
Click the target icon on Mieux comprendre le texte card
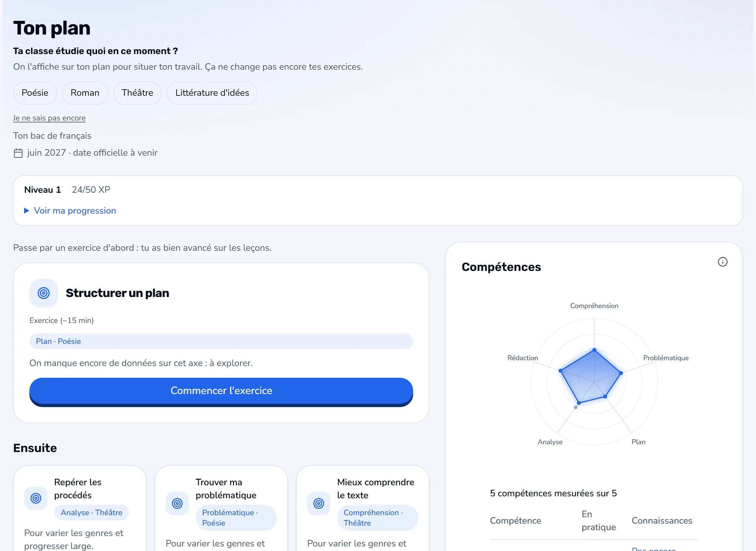(x=319, y=503)
